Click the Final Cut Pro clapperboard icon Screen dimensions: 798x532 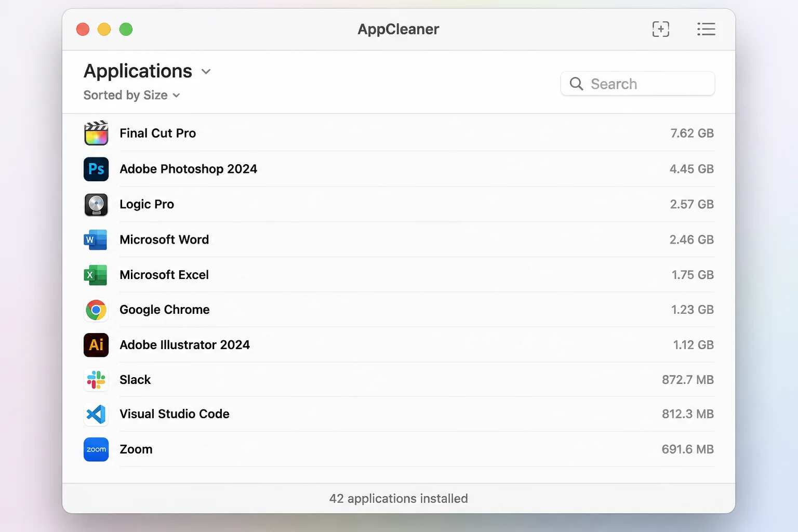click(96, 134)
